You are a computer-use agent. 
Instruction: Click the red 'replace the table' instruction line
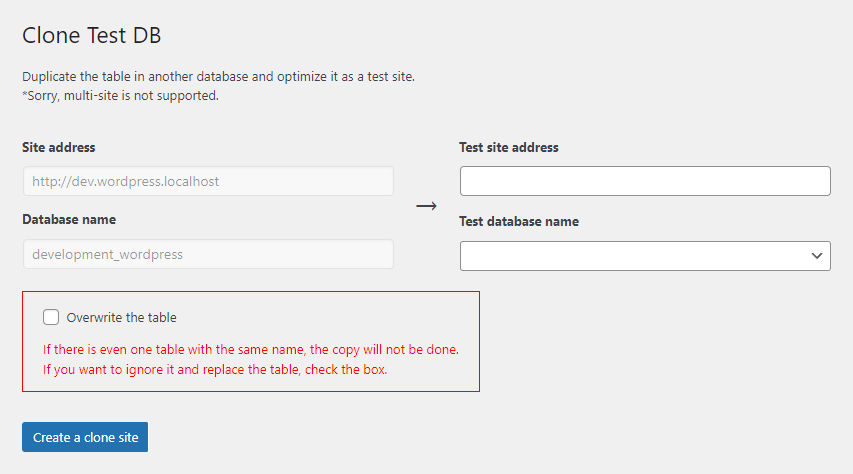214,369
